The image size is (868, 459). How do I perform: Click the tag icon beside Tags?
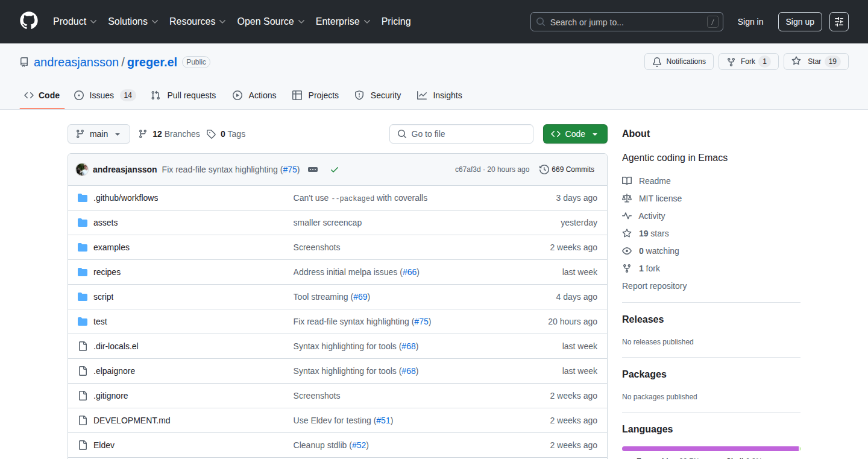(x=211, y=134)
